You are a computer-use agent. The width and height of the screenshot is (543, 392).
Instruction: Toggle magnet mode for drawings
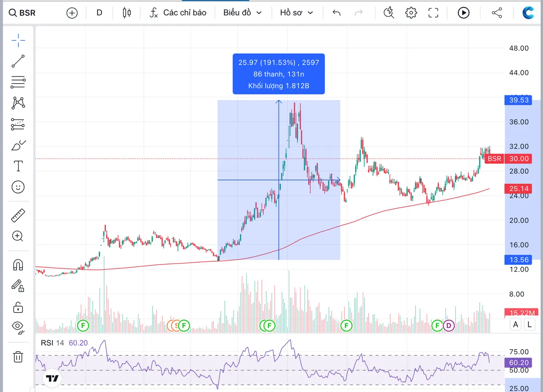tap(18, 264)
